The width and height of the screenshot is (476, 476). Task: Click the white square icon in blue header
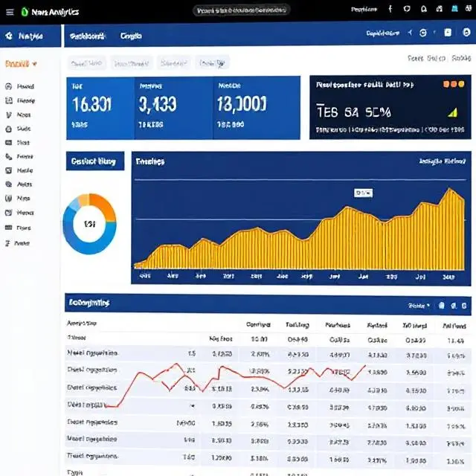coord(447,33)
